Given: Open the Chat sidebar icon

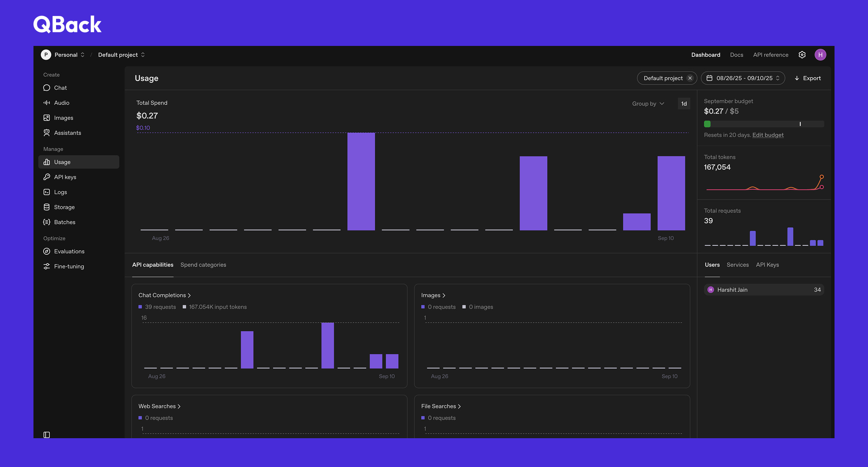Looking at the screenshot, I should point(47,88).
